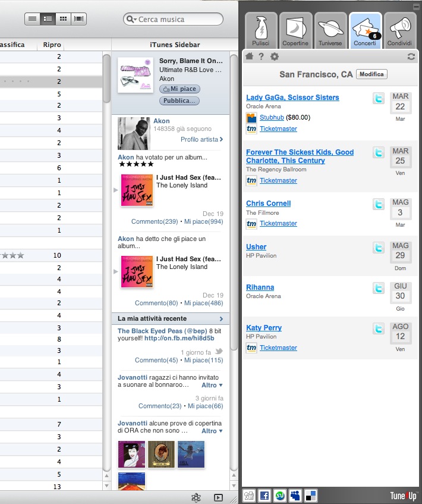This screenshot has height=504, width=422.
Task: Open Ticketmaster link for Lady GaGa
Action: coord(278,129)
